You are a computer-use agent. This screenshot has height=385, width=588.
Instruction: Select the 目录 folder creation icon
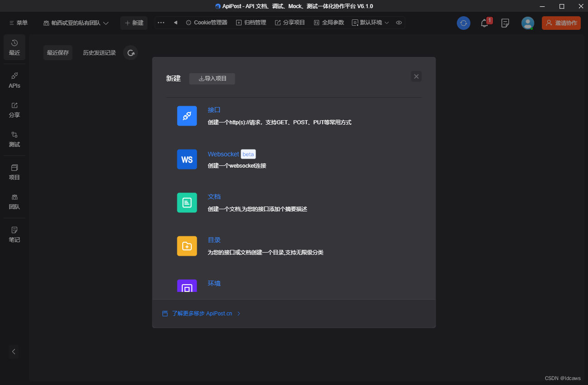tap(187, 246)
